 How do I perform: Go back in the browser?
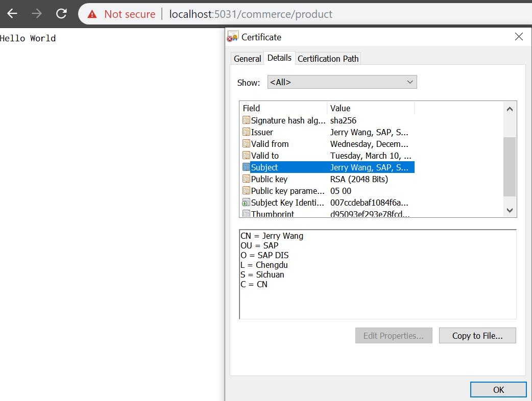13,14
